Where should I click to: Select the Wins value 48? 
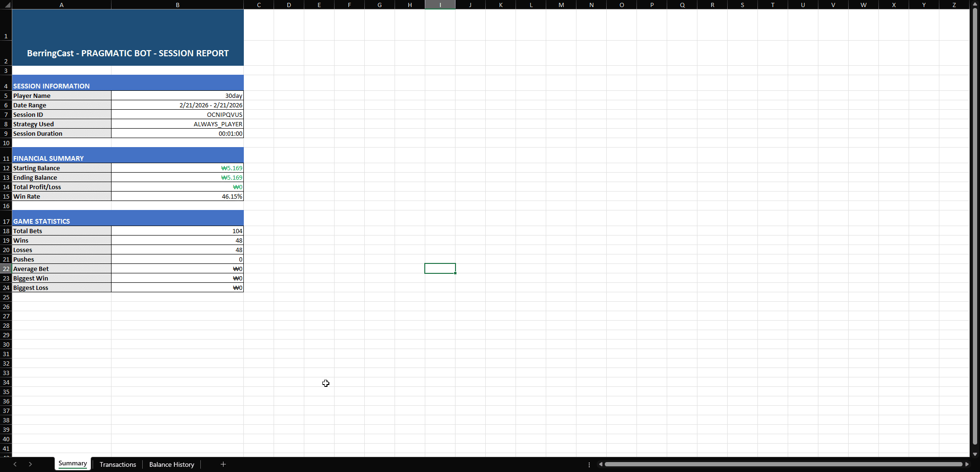coord(178,240)
